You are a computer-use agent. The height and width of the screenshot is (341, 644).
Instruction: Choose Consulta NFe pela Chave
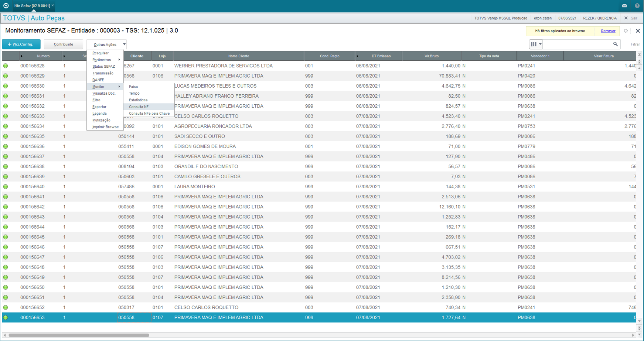click(x=149, y=114)
